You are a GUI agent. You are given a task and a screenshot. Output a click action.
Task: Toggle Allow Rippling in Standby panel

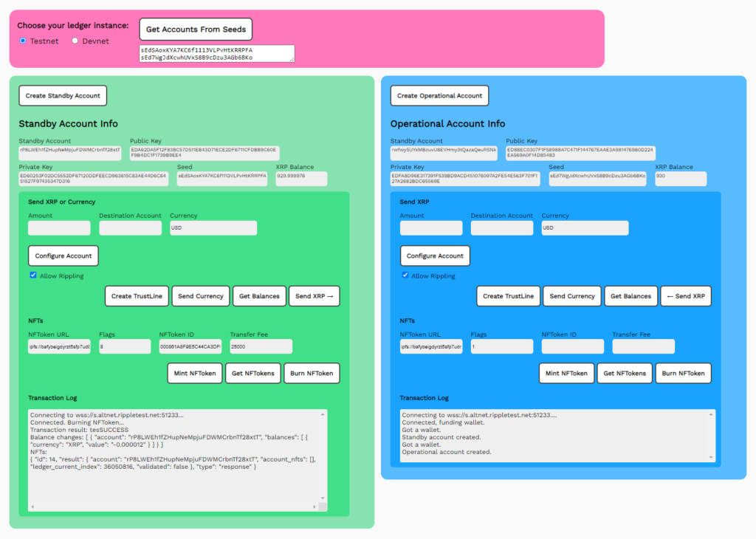(33, 275)
